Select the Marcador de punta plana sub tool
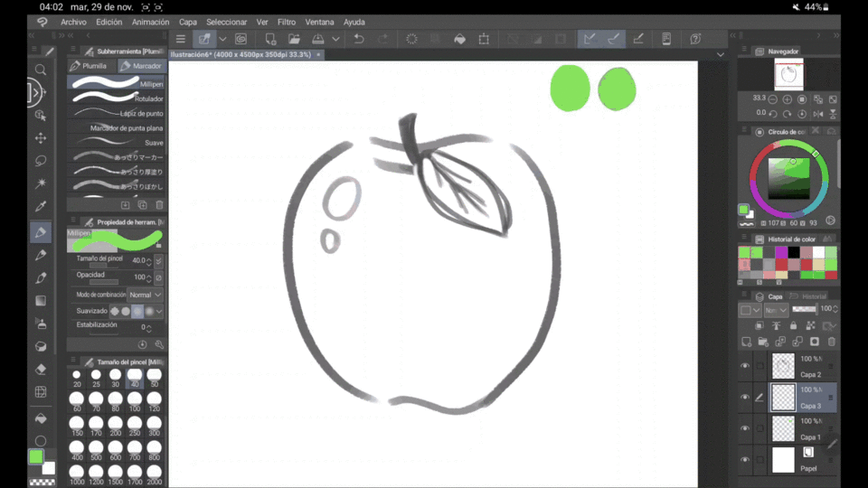This screenshot has height=488, width=868. pos(117,127)
